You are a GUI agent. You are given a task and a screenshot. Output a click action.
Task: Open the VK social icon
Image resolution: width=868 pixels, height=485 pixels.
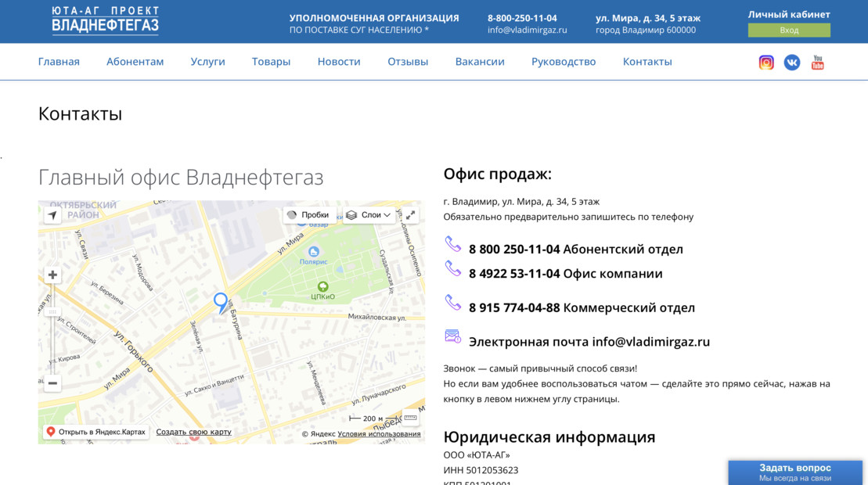791,63
